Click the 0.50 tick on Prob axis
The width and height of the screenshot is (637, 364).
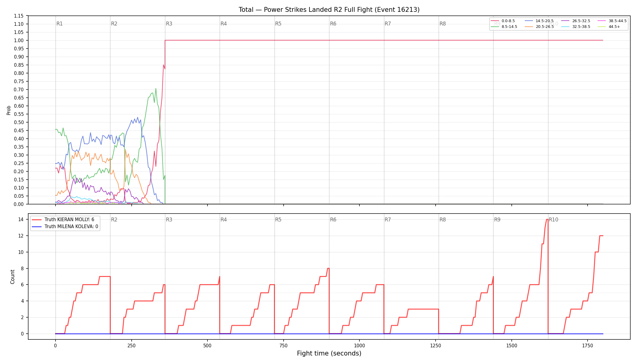(x=19, y=122)
